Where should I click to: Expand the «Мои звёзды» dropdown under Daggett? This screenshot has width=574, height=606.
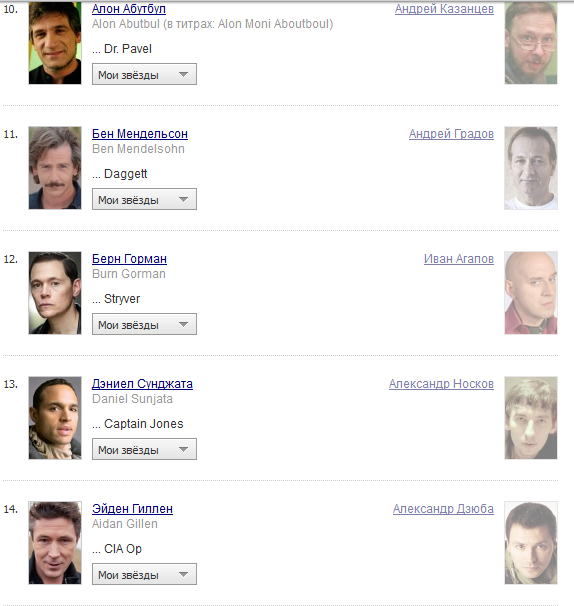(144, 199)
